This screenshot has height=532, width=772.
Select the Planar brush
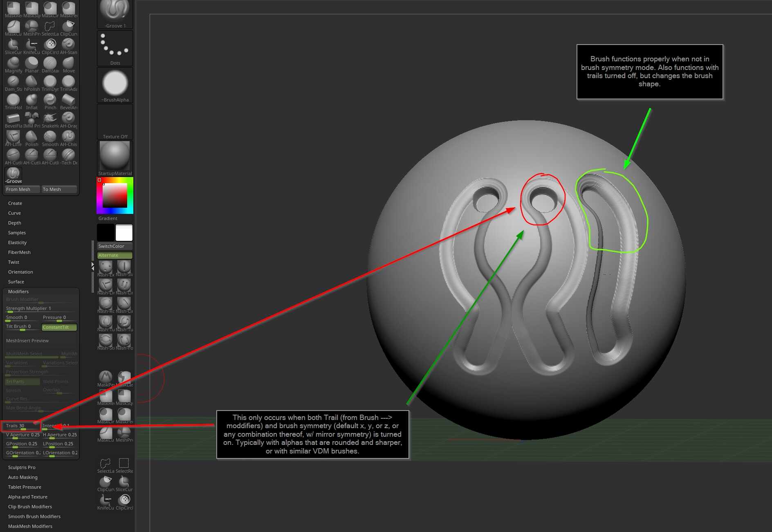point(31,65)
